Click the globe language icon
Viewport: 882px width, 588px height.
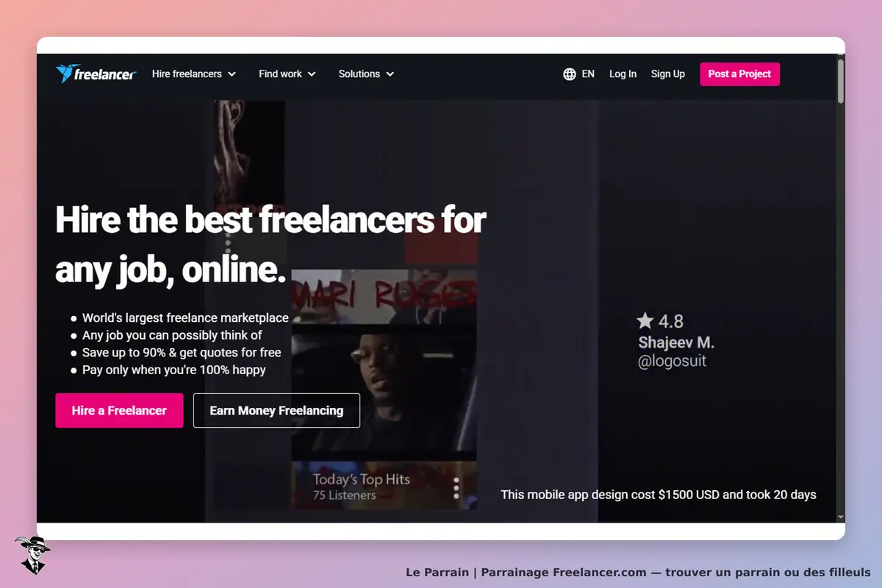570,74
